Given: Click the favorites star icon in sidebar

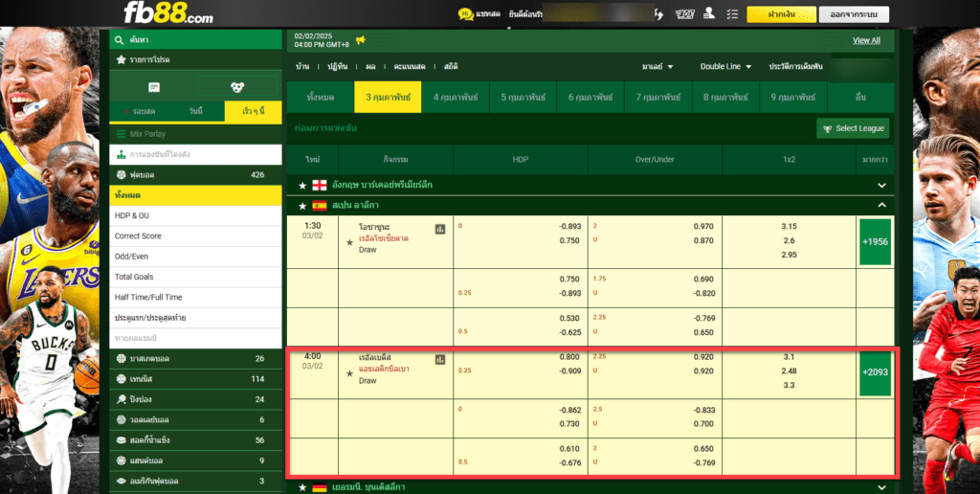Looking at the screenshot, I should pyautogui.click(x=121, y=60).
